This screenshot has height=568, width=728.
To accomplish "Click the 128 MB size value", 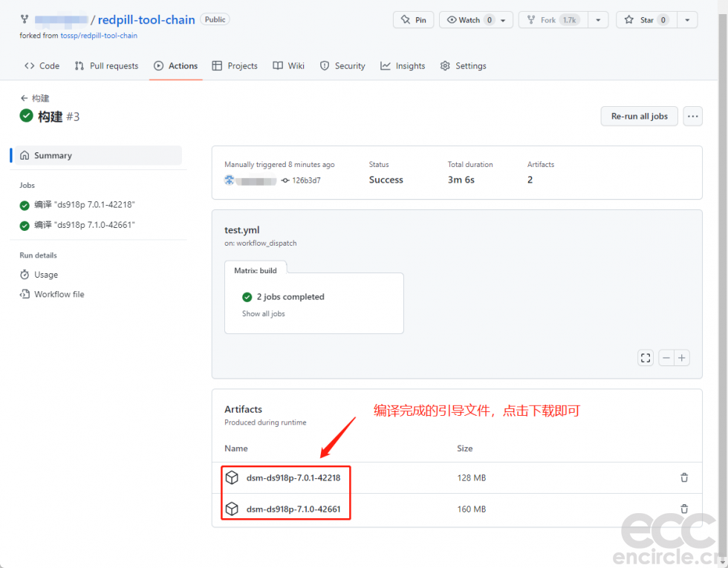I will 471,478.
